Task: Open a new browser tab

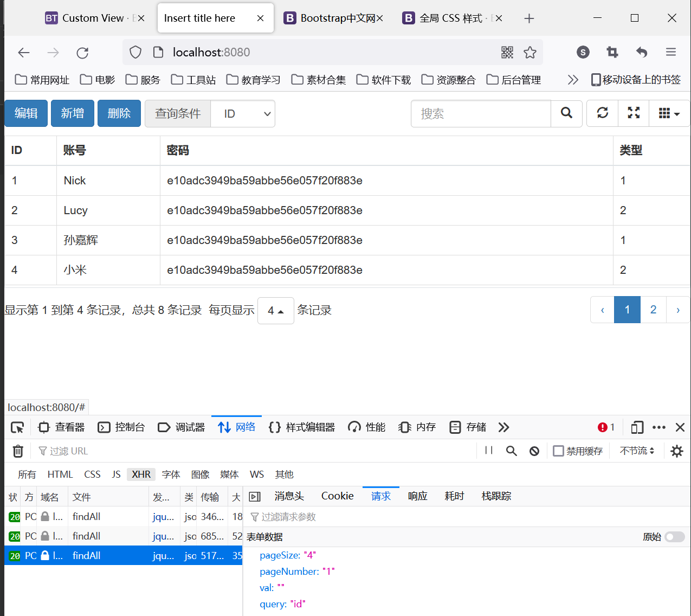Action: tap(529, 18)
